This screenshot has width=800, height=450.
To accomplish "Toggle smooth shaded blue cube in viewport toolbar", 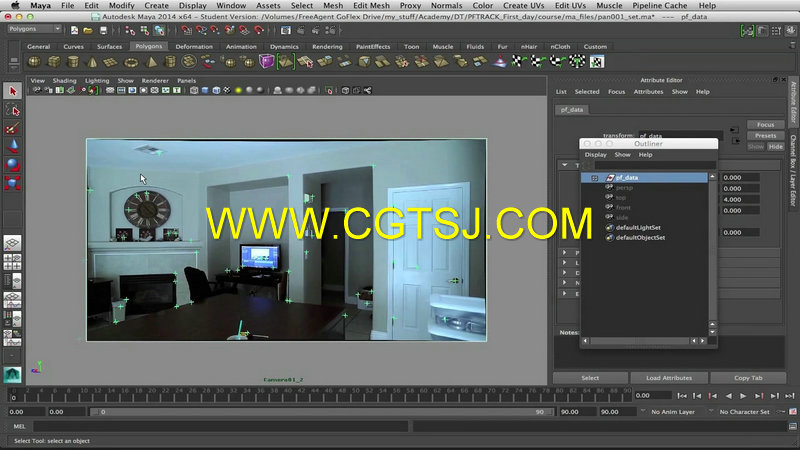I will coord(205,90).
